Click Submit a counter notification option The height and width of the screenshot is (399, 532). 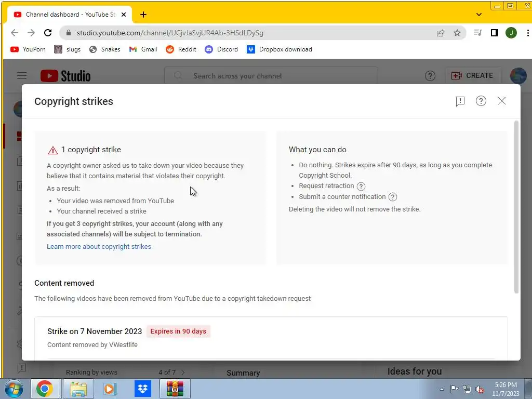coord(342,197)
